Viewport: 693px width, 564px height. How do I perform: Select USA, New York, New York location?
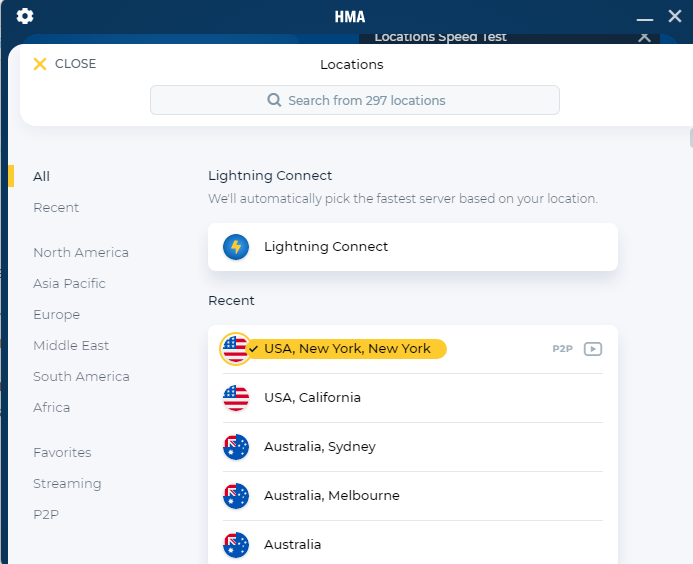pyautogui.click(x=413, y=349)
